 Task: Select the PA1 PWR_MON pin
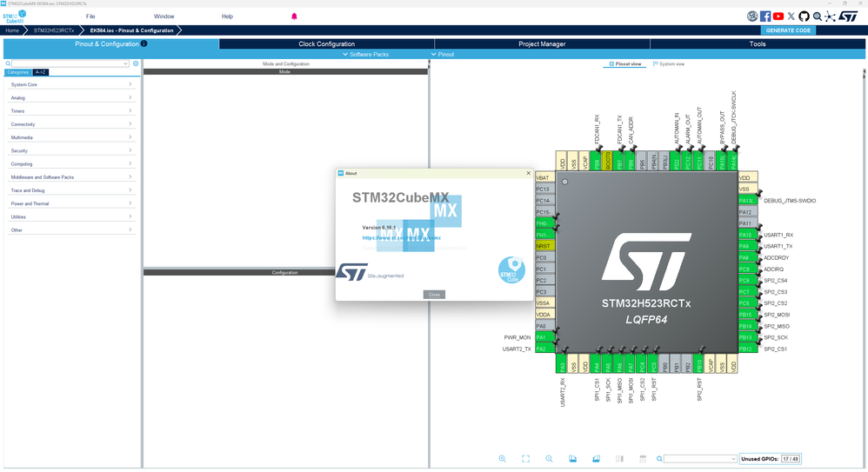click(544, 337)
